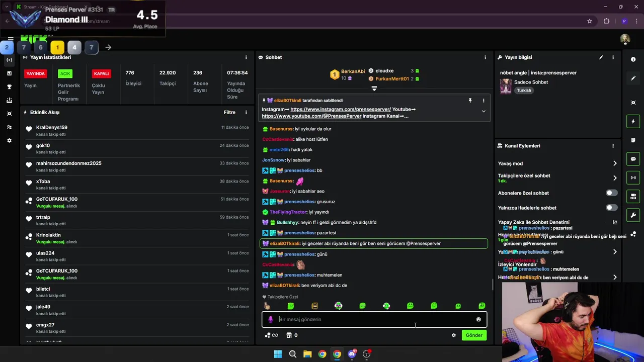Viewport: 644px width, 362px height.
Task: Toggle the wrench stream info widget icon
Action: click(633, 215)
